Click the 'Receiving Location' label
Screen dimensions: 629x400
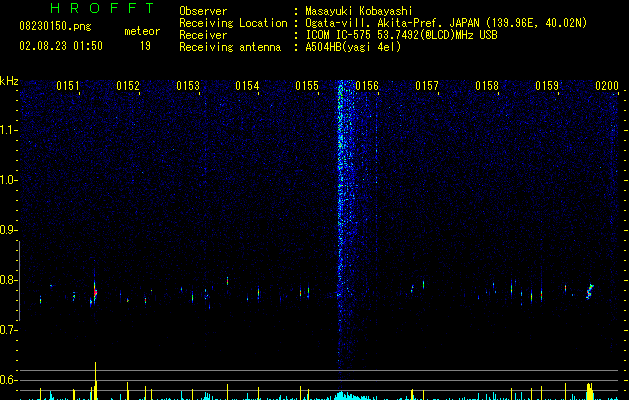[x=233, y=23]
